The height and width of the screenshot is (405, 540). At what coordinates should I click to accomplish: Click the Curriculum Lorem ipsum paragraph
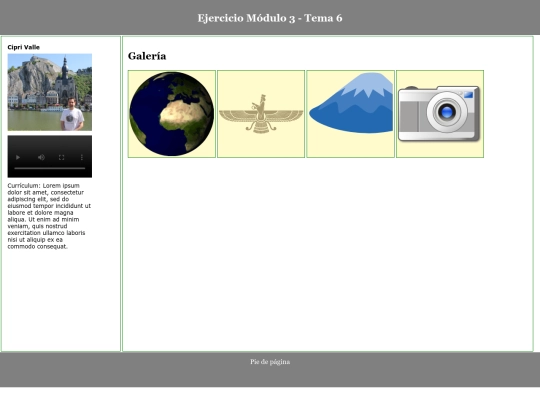click(49, 216)
